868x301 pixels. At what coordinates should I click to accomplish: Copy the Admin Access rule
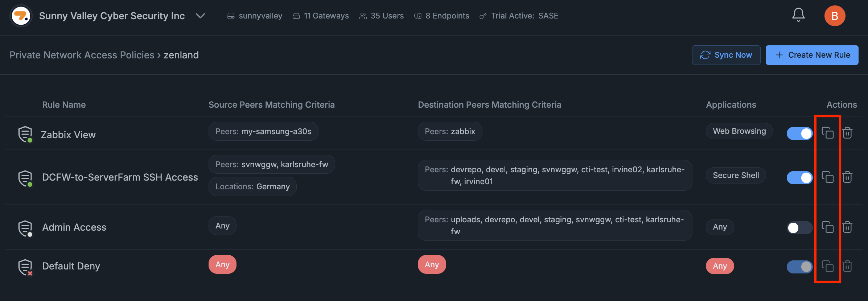[x=827, y=227]
